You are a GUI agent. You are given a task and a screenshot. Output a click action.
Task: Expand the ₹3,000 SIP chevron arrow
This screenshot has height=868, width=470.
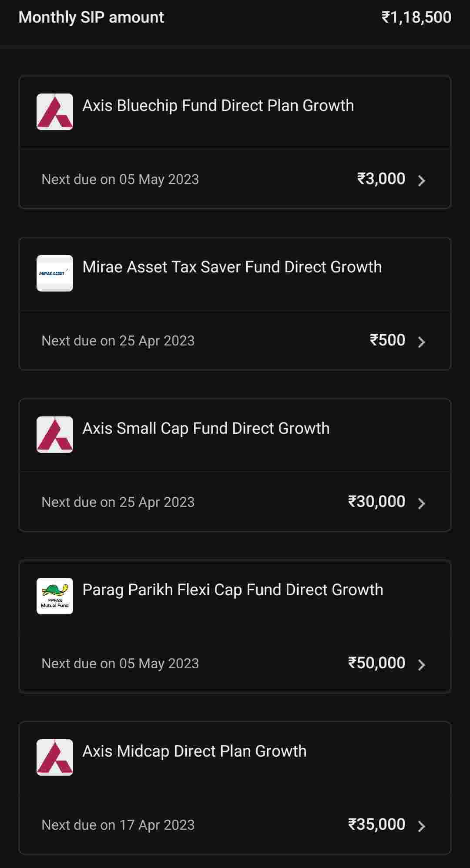421,180
